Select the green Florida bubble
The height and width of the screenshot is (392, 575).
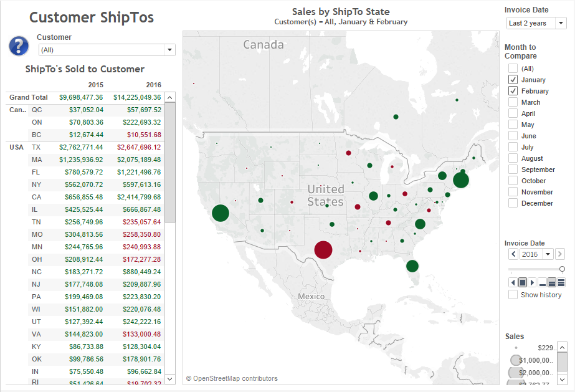(412, 266)
